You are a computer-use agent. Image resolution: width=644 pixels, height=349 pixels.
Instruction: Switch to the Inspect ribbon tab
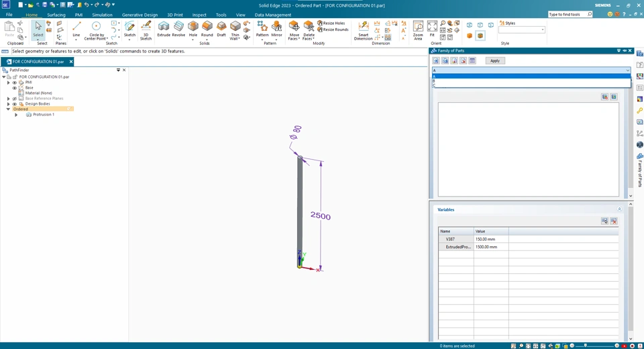point(199,15)
